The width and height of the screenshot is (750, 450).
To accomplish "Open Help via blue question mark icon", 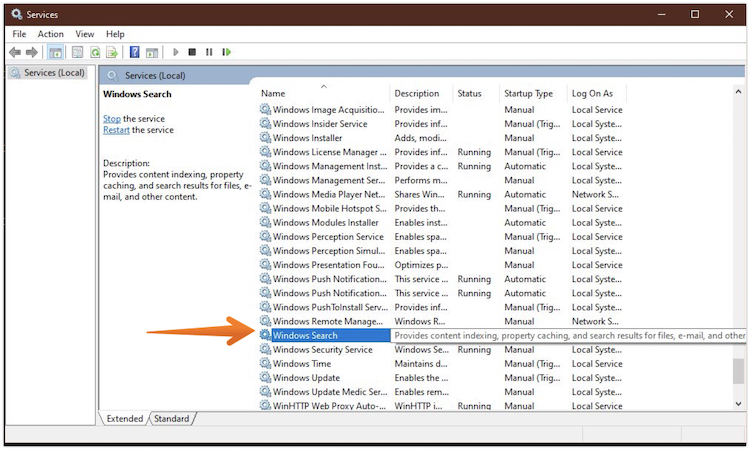I will coord(134,52).
